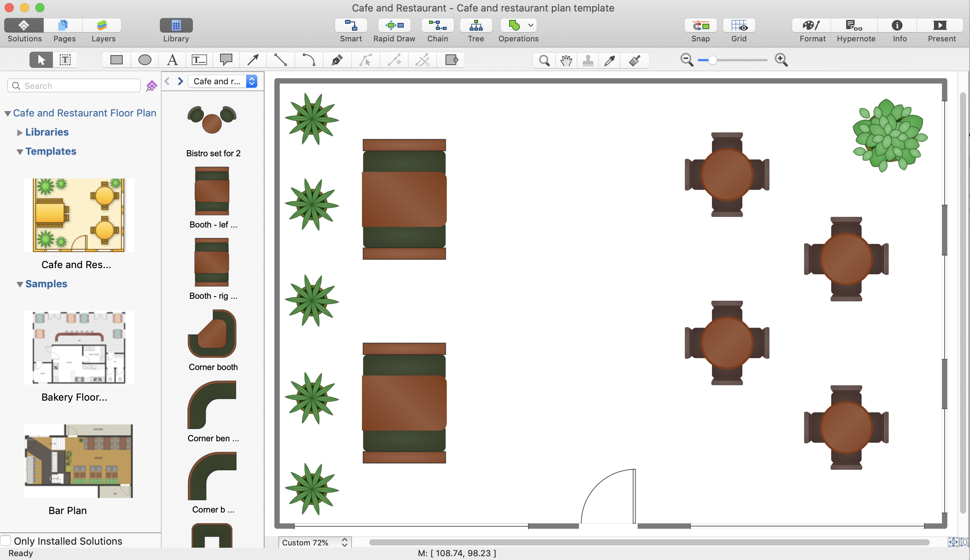Click the zoom in magnifier icon
970x560 pixels.
(x=781, y=60)
